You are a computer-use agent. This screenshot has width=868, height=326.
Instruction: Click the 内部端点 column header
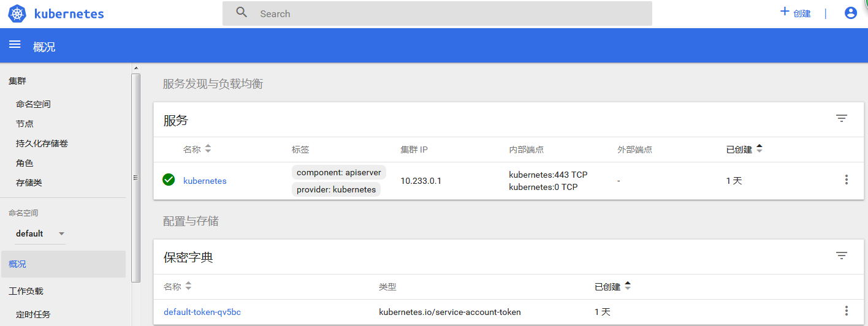526,150
